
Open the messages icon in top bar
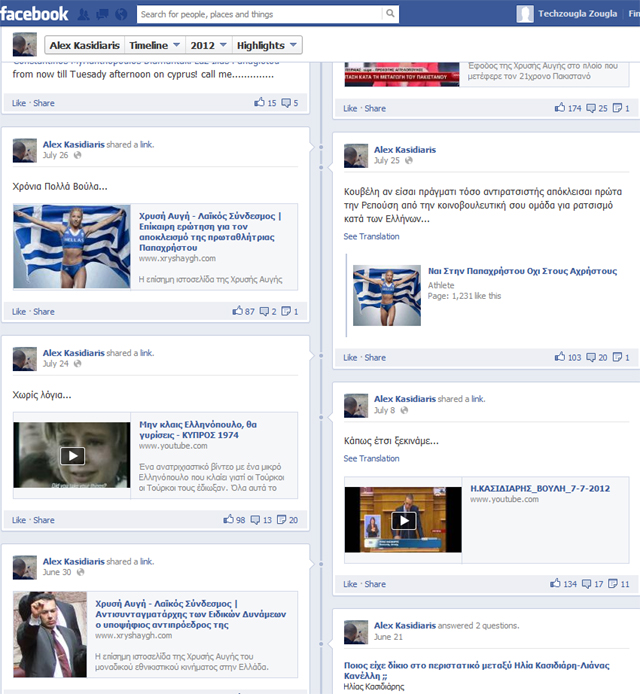click(x=102, y=14)
